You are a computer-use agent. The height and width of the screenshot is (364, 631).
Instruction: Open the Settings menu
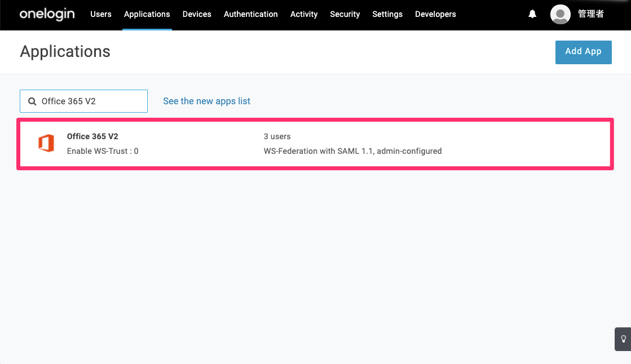[x=387, y=14]
